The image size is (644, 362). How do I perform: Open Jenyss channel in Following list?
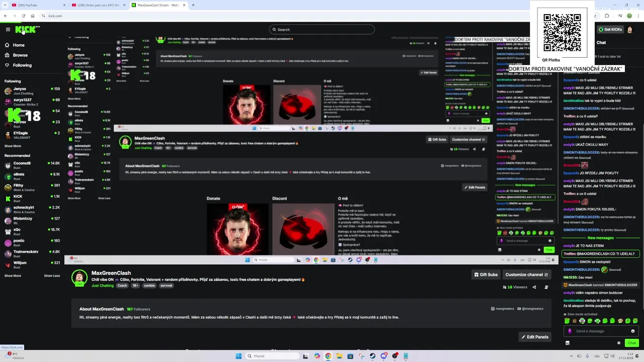tap(32, 91)
